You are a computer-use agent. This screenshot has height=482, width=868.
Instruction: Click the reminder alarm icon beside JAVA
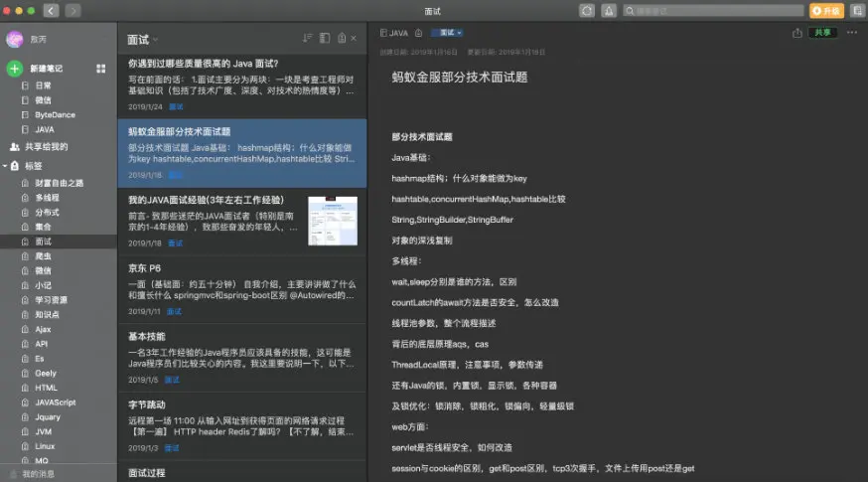[418, 33]
